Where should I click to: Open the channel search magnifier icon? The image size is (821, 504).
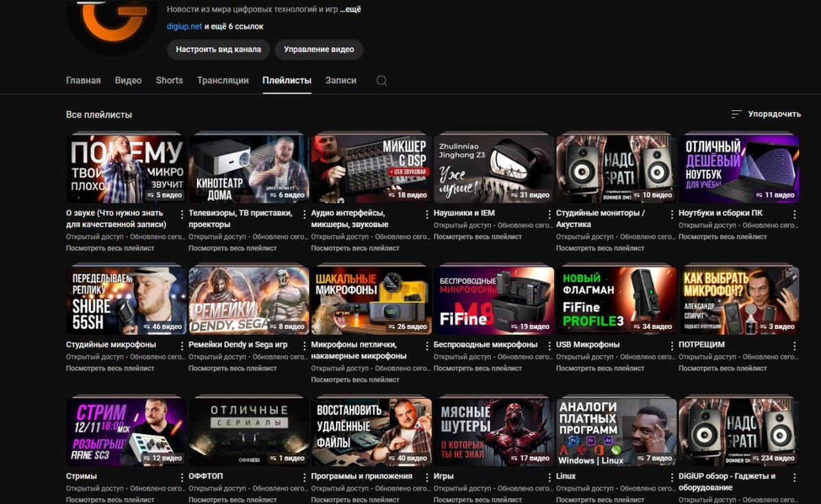(x=382, y=81)
